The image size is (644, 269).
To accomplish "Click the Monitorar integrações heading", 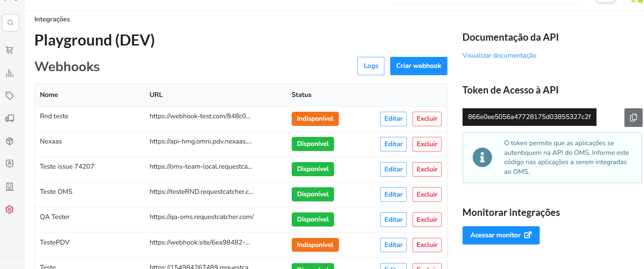I will [x=511, y=212].
